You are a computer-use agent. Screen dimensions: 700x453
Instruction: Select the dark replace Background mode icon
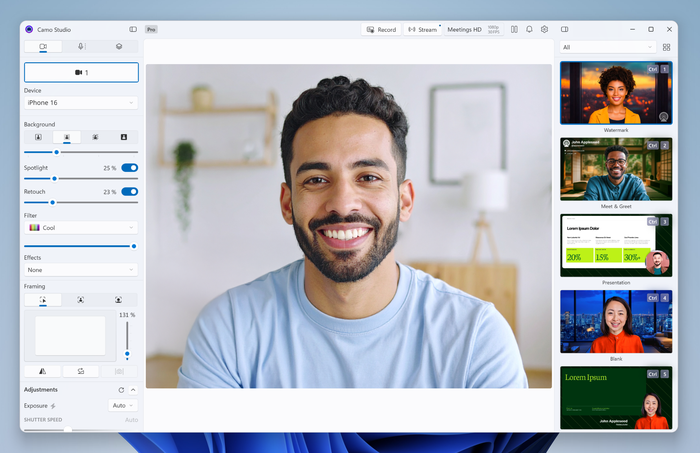[x=124, y=137]
